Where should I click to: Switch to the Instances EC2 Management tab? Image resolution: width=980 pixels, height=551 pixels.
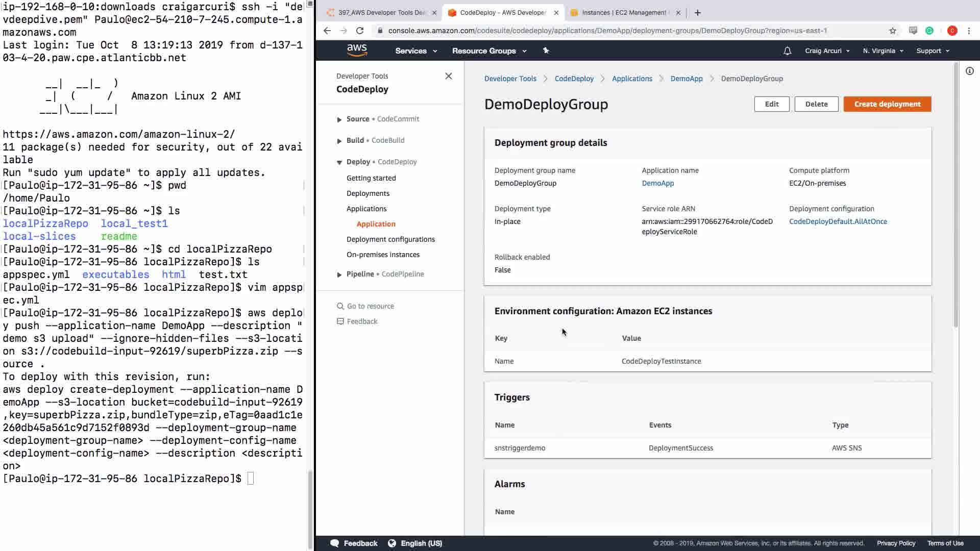coord(623,13)
